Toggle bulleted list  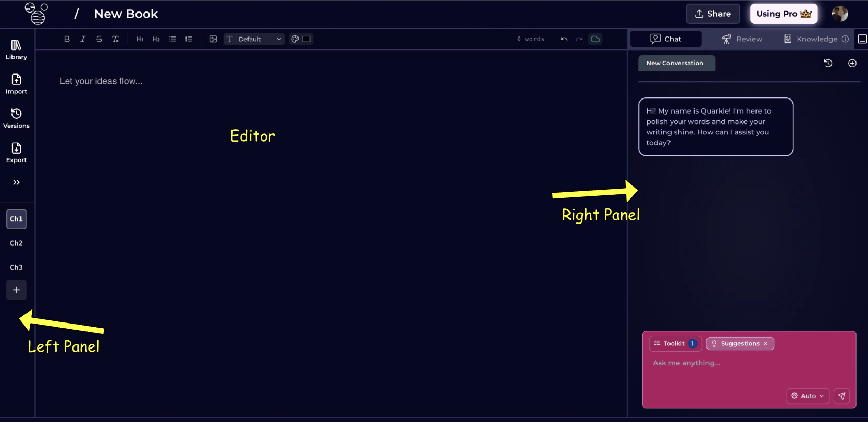click(172, 39)
